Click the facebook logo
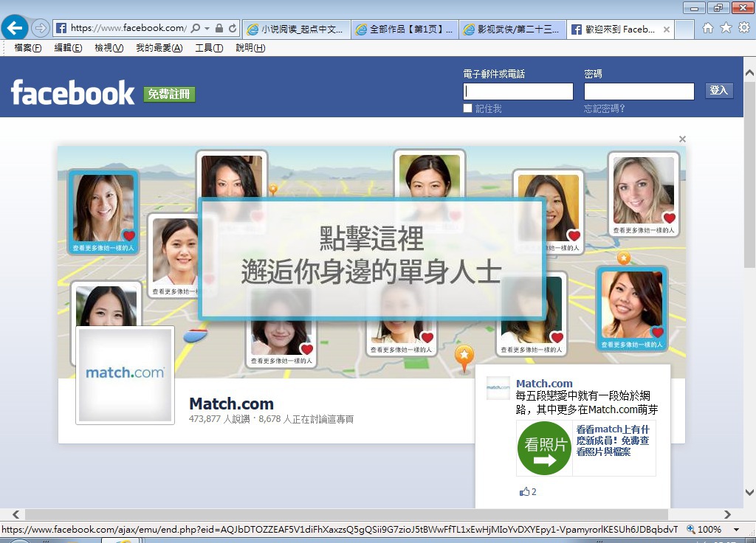This screenshot has height=543, width=756. click(73, 92)
